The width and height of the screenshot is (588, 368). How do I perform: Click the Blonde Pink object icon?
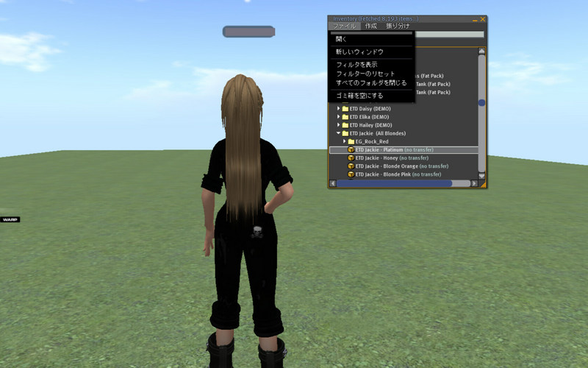[351, 174]
